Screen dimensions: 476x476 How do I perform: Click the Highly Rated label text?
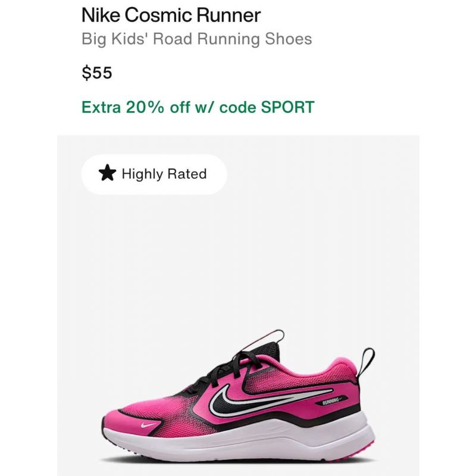click(x=164, y=174)
